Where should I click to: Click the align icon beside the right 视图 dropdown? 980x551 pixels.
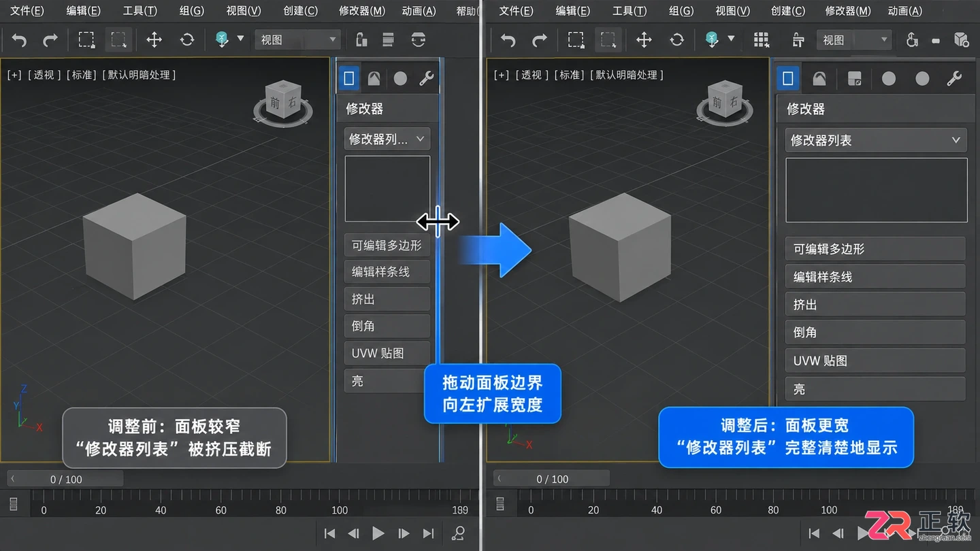tap(798, 40)
